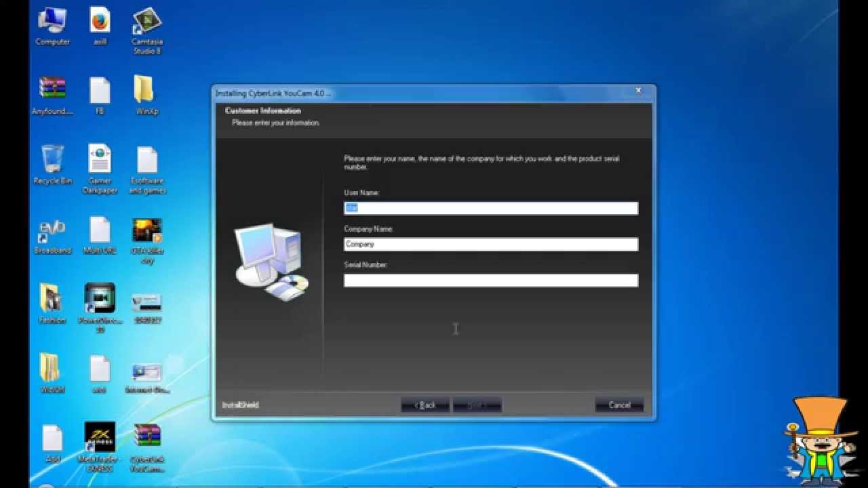Click the computer and CD installer graphic

click(x=271, y=261)
